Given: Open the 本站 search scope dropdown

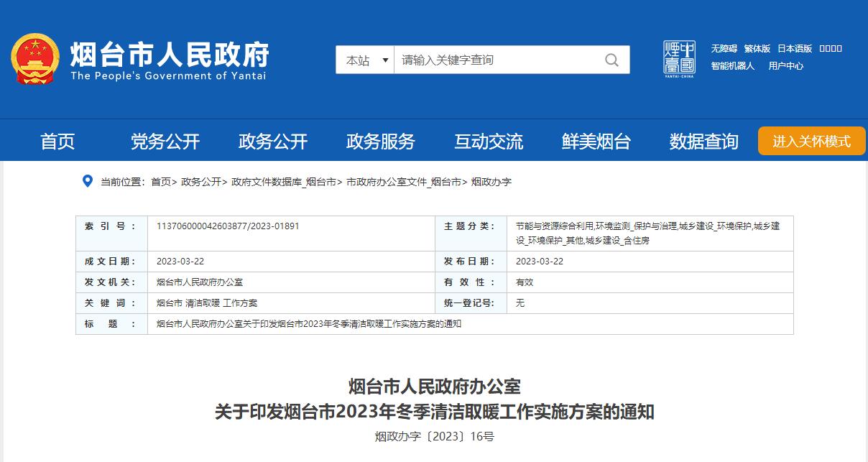Looking at the screenshot, I should [x=365, y=60].
